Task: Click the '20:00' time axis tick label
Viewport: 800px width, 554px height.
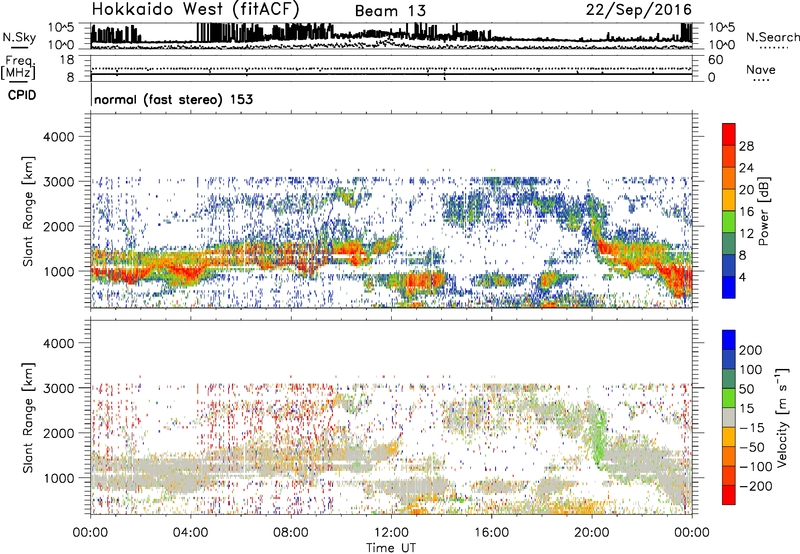Action: click(x=592, y=533)
